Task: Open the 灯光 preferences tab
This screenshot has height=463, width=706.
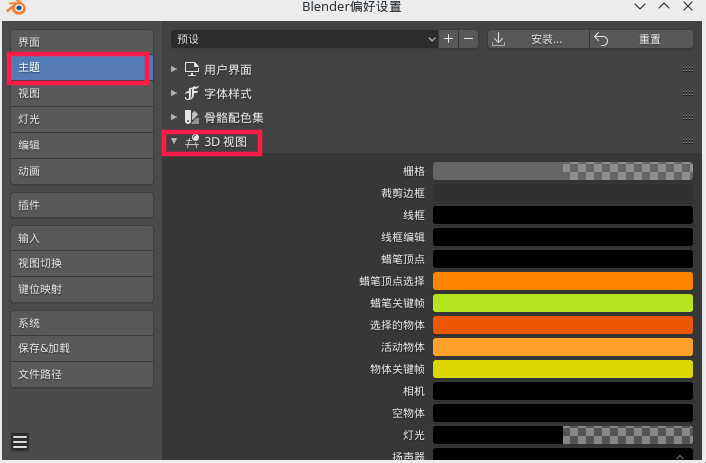Action: coord(82,119)
